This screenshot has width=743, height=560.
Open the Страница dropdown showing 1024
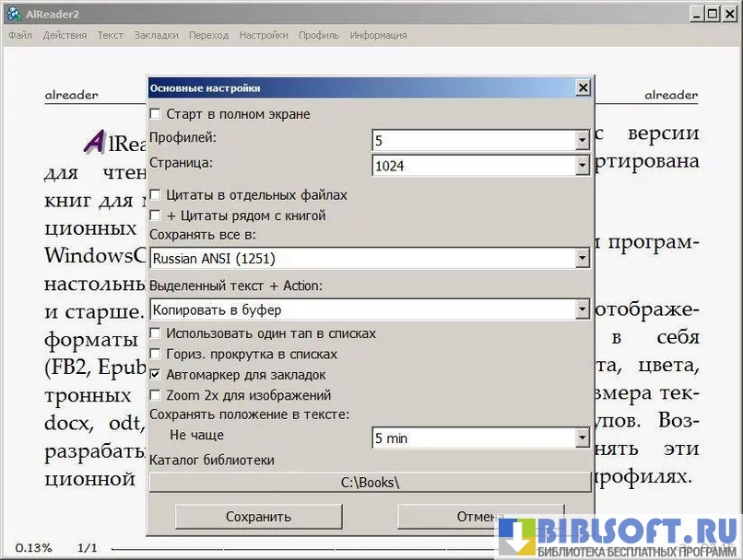point(582,167)
